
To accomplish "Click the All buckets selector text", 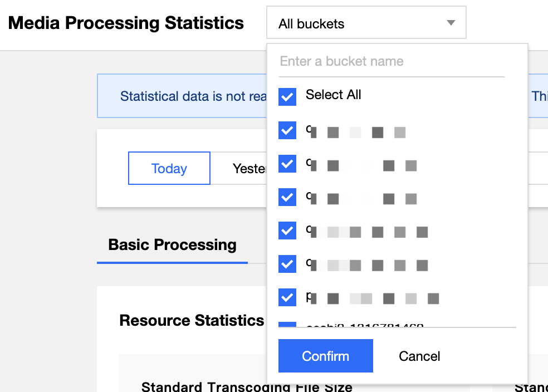I will click(311, 24).
